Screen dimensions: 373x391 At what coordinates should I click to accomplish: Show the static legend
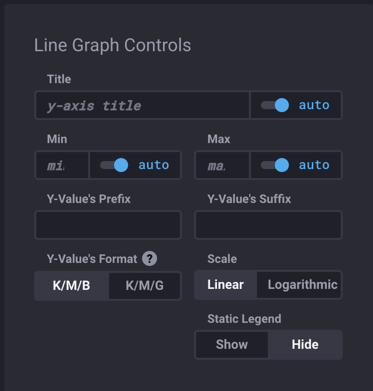coord(232,345)
